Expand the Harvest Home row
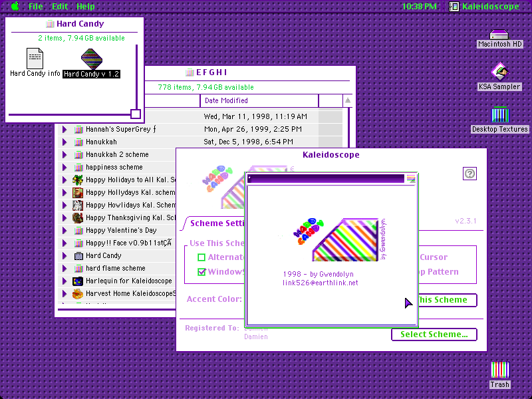Viewport: 532px width, 399px height. click(64, 294)
